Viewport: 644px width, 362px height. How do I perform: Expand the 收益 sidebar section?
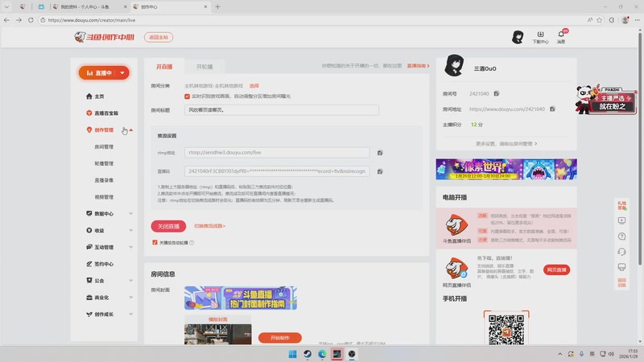[x=131, y=231]
